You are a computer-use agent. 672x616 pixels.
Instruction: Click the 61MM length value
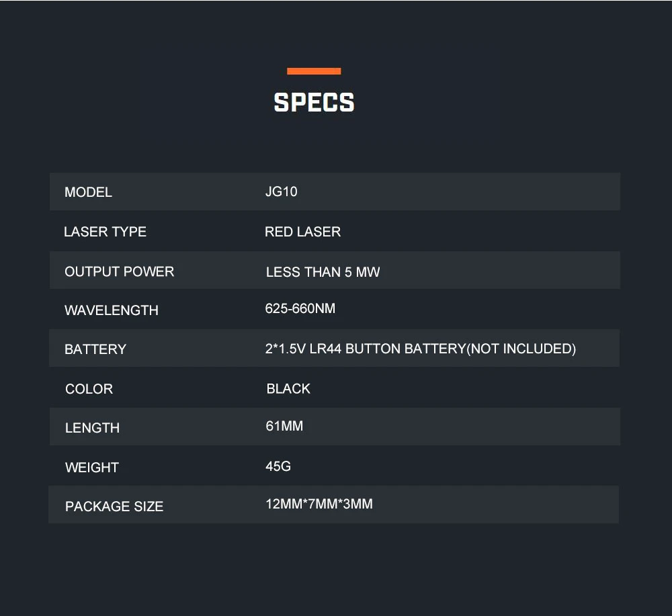pos(284,426)
